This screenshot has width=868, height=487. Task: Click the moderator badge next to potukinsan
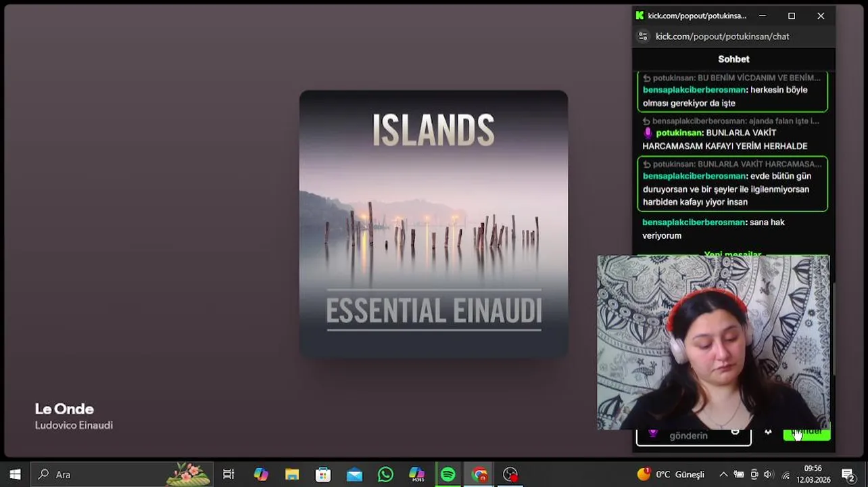[648, 133]
